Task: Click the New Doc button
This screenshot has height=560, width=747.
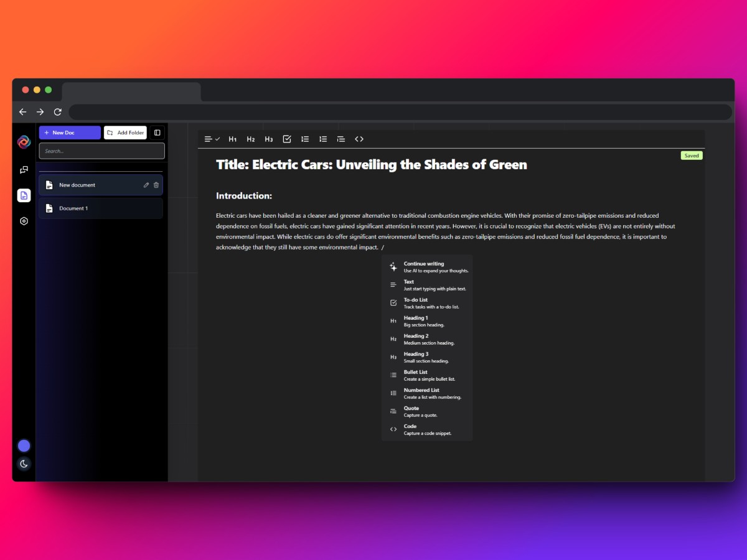Action: 70,133
